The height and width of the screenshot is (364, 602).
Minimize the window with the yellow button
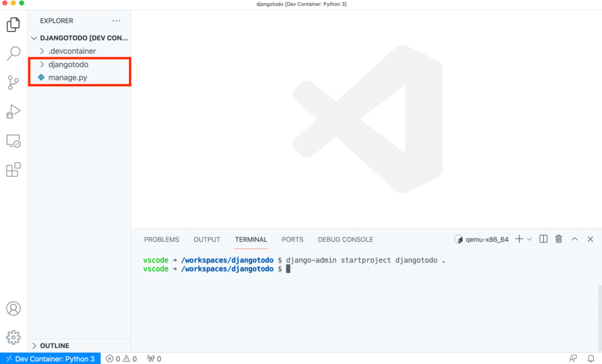(13, 3)
